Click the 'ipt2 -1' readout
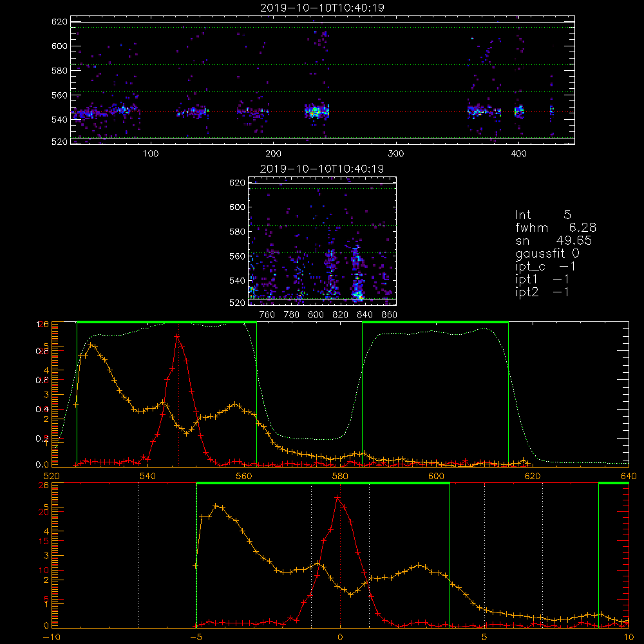 542,292
